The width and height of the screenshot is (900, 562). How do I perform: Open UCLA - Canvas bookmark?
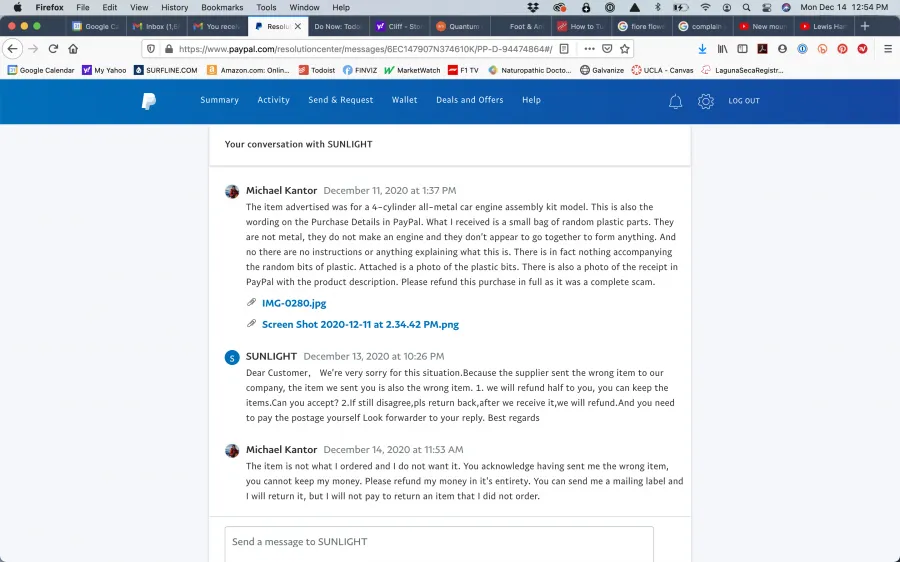[662, 70]
